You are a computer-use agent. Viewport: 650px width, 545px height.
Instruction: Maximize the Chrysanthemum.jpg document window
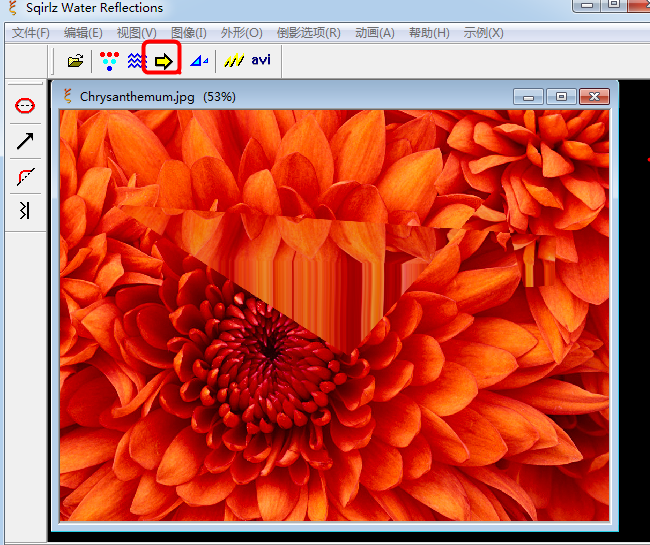click(x=561, y=97)
